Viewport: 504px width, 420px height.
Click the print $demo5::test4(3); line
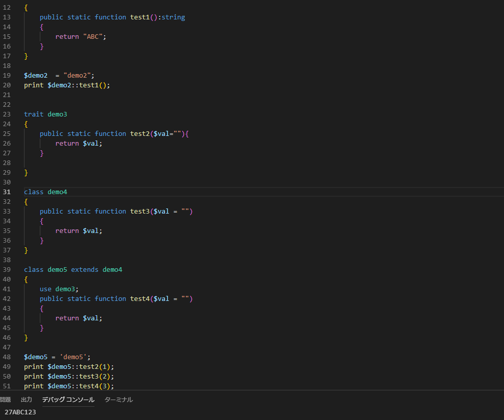69,386
